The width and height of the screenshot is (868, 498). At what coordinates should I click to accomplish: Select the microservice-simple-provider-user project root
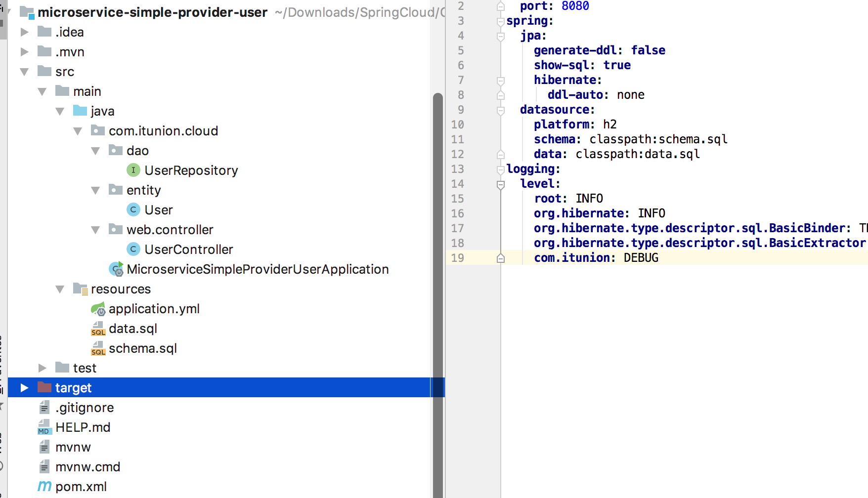pyautogui.click(x=153, y=12)
